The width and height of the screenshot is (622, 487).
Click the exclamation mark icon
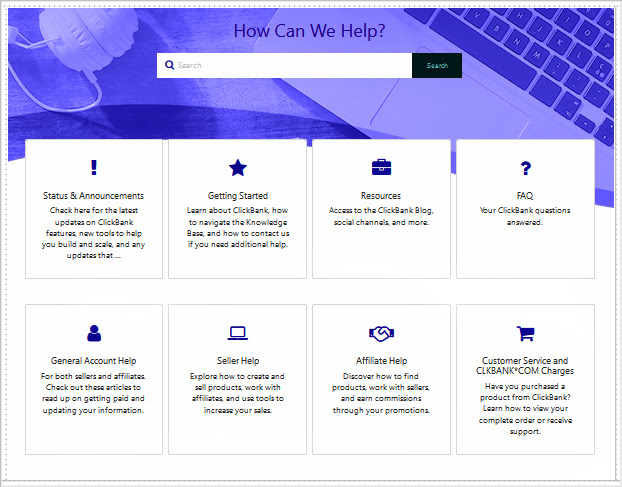pyautogui.click(x=94, y=167)
